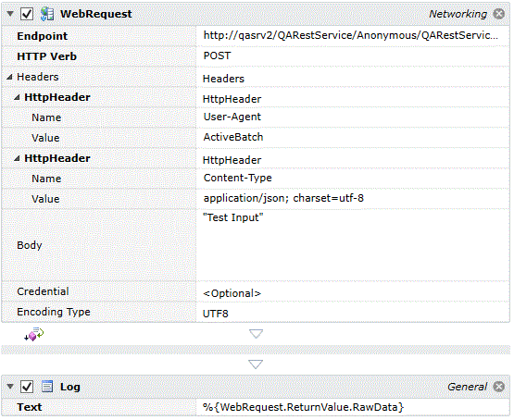Viewport: 514px width, 420px height.
Task: Remove the WebRequest step with X icon
Action: tap(499, 14)
